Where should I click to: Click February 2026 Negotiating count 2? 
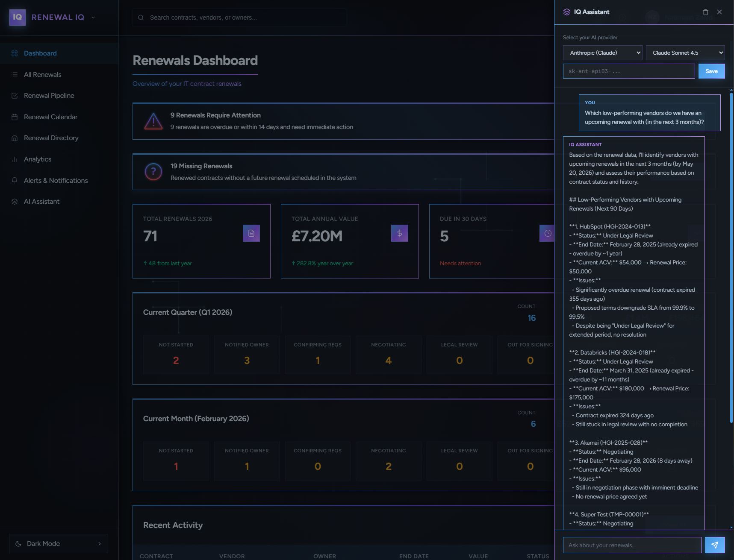(389, 466)
